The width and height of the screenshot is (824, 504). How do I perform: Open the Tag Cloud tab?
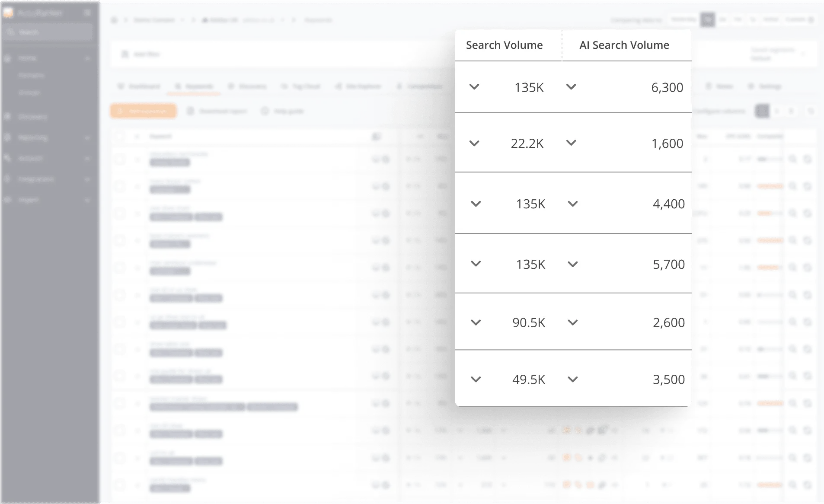[x=301, y=86]
